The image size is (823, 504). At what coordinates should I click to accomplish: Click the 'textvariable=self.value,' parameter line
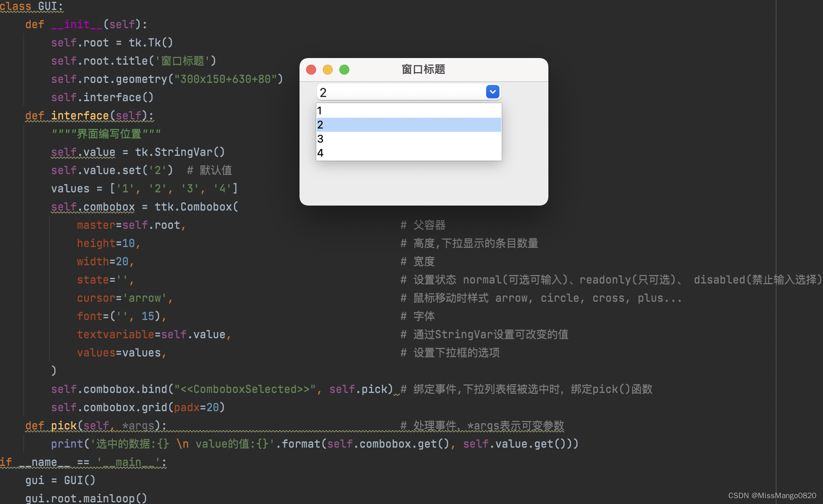tap(154, 334)
